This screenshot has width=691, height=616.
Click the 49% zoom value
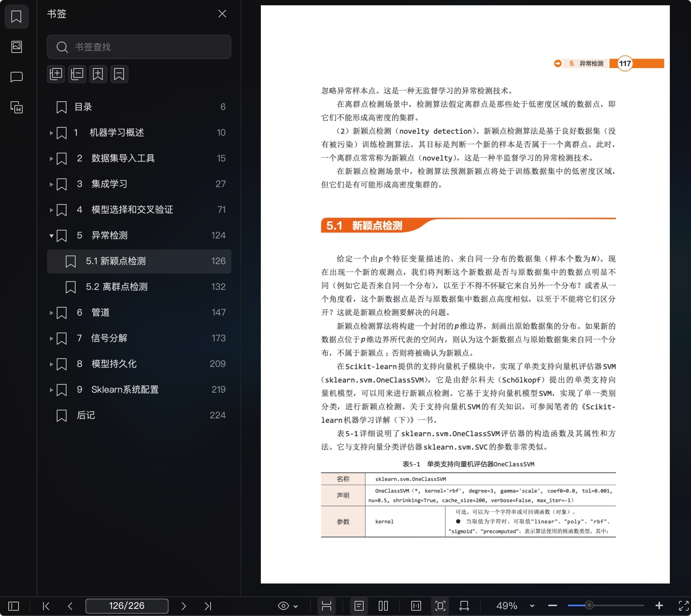click(x=507, y=606)
